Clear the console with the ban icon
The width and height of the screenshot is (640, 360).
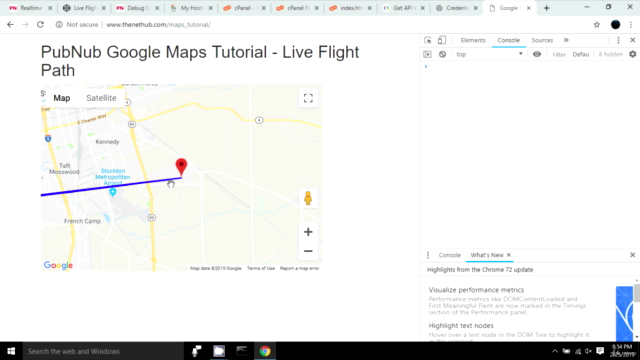tap(442, 54)
